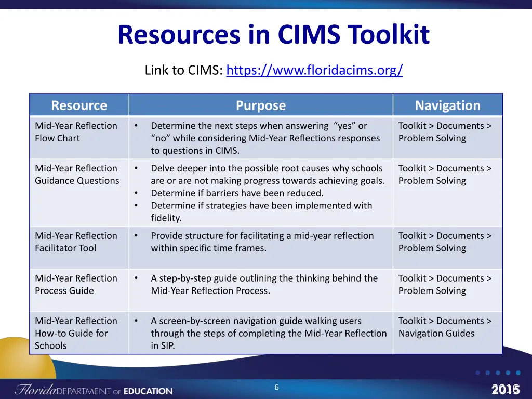The image size is (532, 399).
Task: Select "Mid-Year Reflection Guidance Questions" cell
Action: tap(79, 193)
